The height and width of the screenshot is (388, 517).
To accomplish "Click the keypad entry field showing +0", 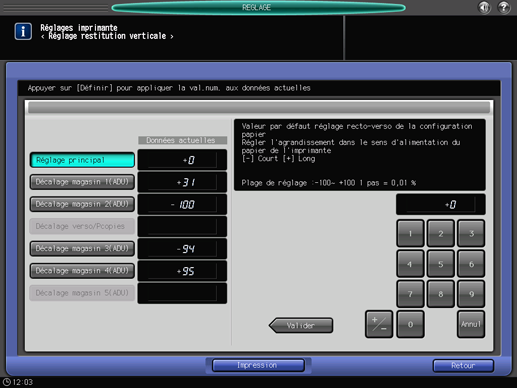I will pos(440,204).
